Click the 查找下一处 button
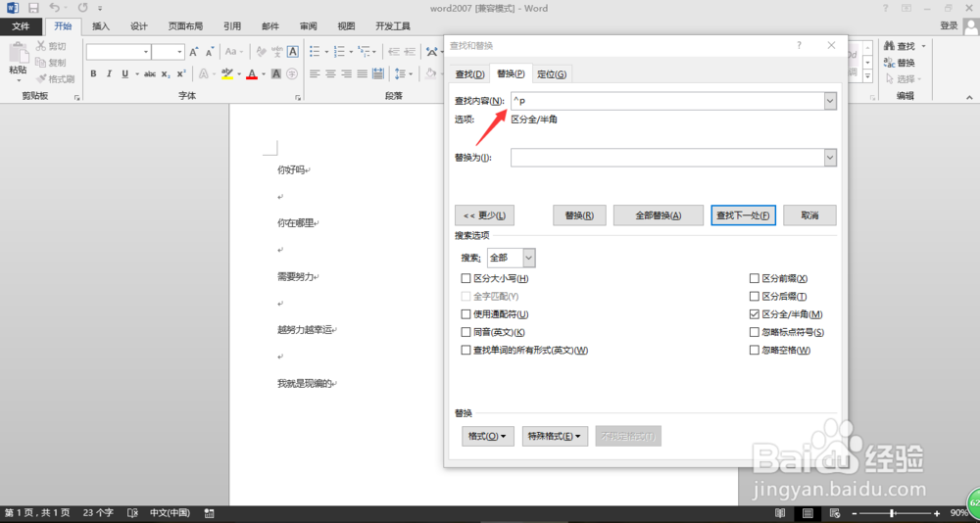980x523 pixels. coord(743,214)
